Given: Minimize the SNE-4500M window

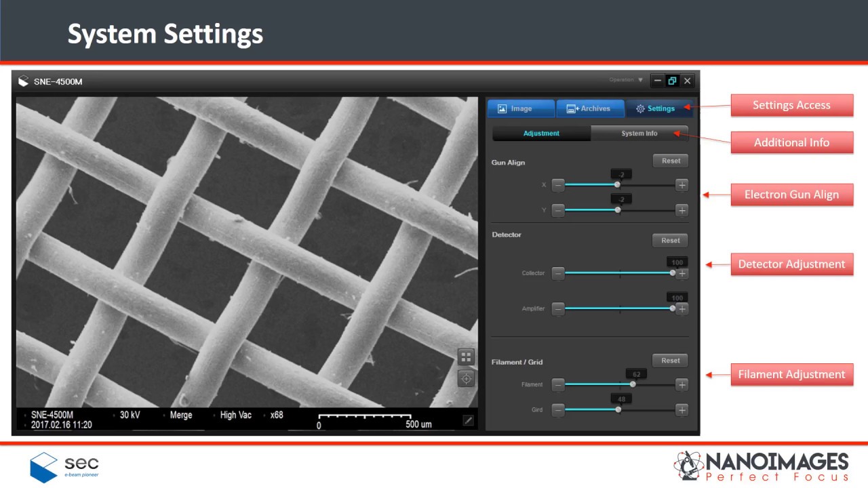Looking at the screenshot, I should 657,81.
